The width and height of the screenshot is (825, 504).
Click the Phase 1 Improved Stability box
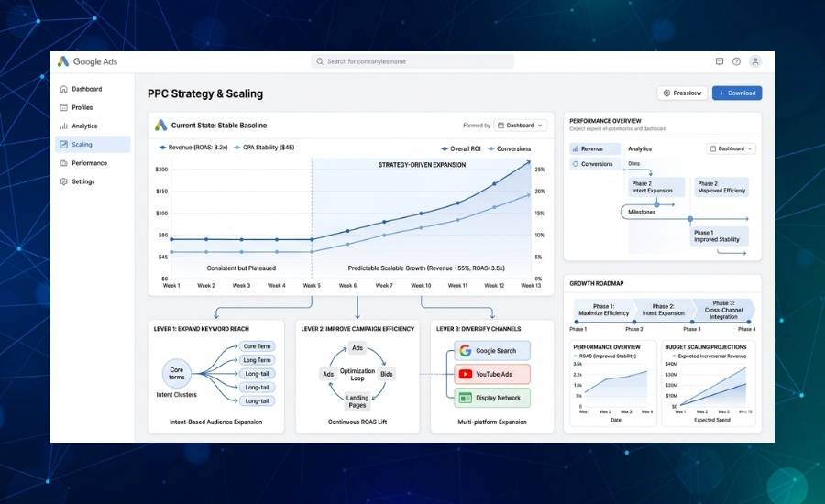pyautogui.click(x=719, y=236)
